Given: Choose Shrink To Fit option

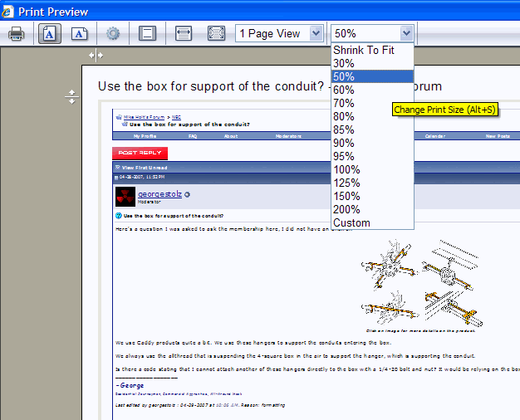Looking at the screenshot, I should [x=372, y=50].
